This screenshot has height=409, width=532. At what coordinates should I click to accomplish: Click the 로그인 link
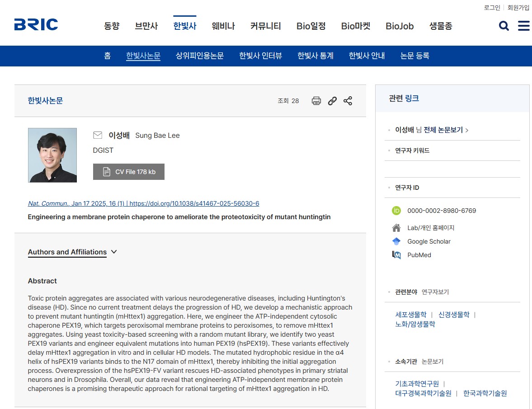(x=492, y=8)
